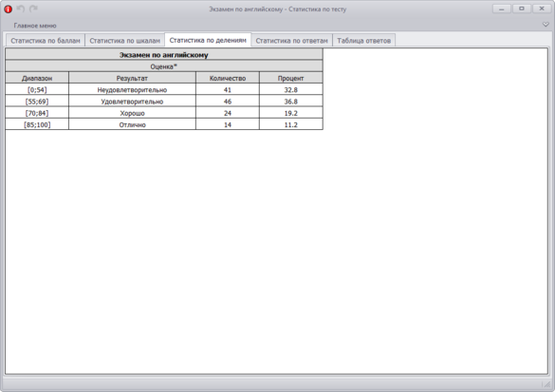The height and width of the screenshot is (392, 555).
Task: Click the Диапазон column header
Action: [x=37, y=78]
